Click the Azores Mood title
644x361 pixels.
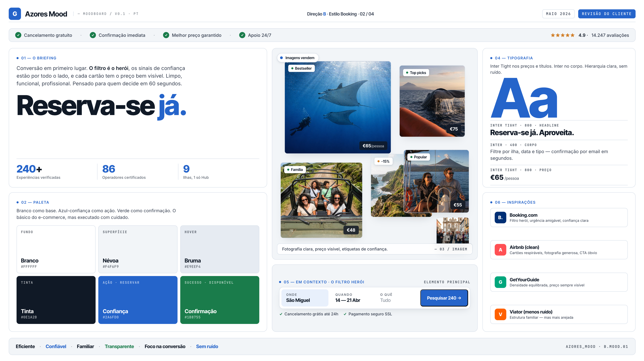[46, 14]
